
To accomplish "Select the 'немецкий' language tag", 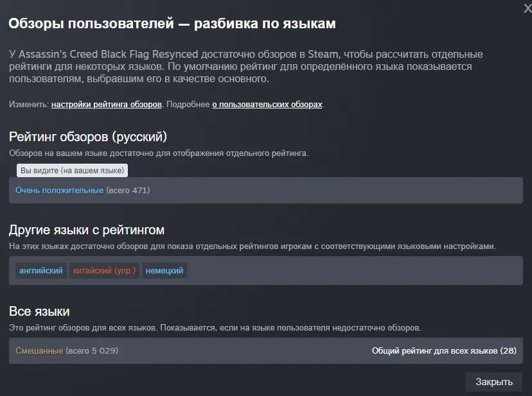I will click(x=164, y=271).
